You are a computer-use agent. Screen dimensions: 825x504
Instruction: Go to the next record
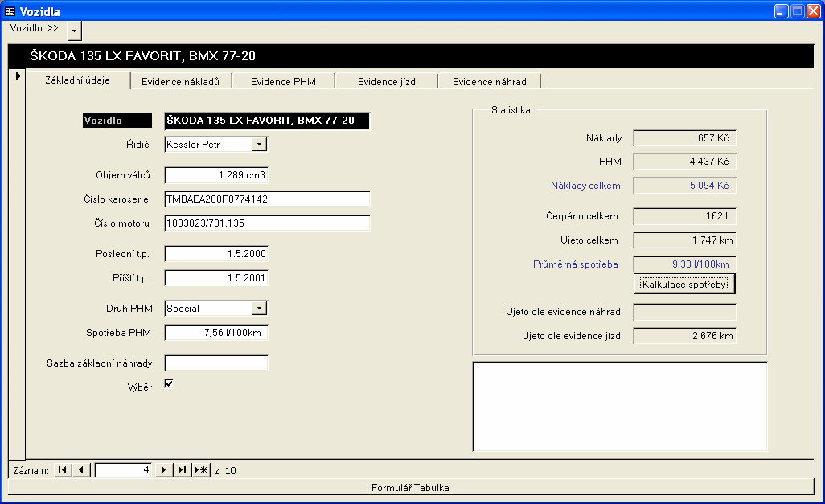coord(164,470)
